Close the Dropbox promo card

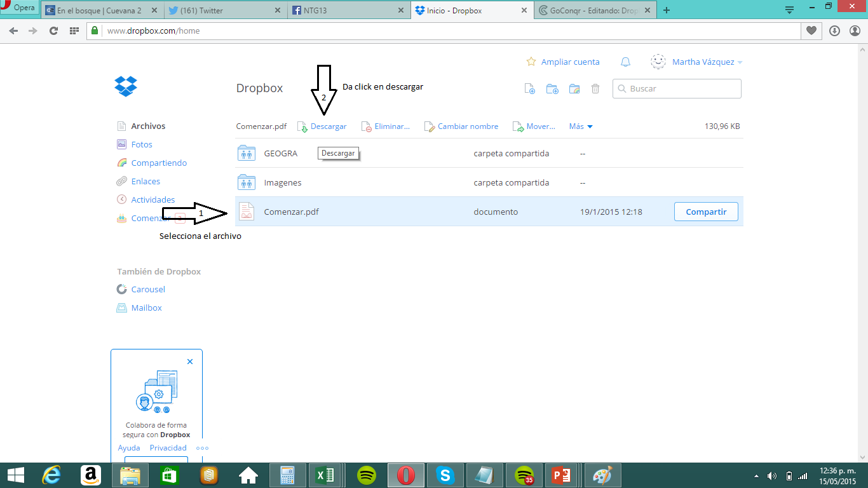coord(190,362)
